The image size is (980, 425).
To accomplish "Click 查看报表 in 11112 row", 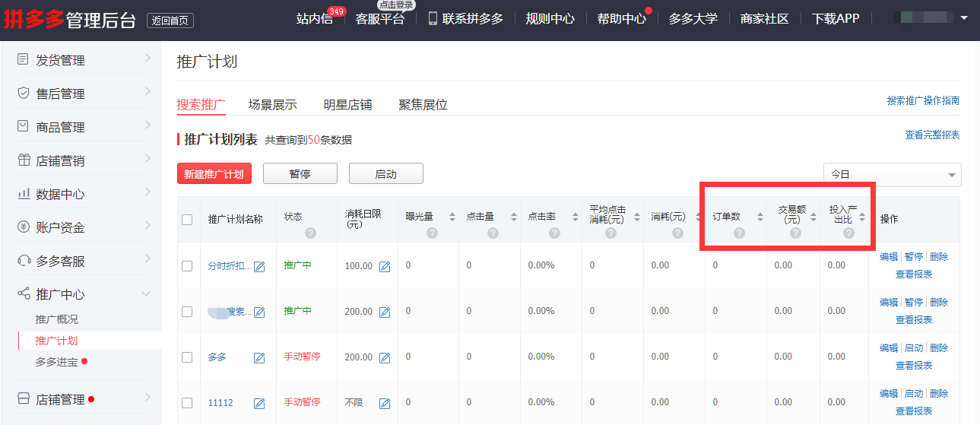I will 914,411.
